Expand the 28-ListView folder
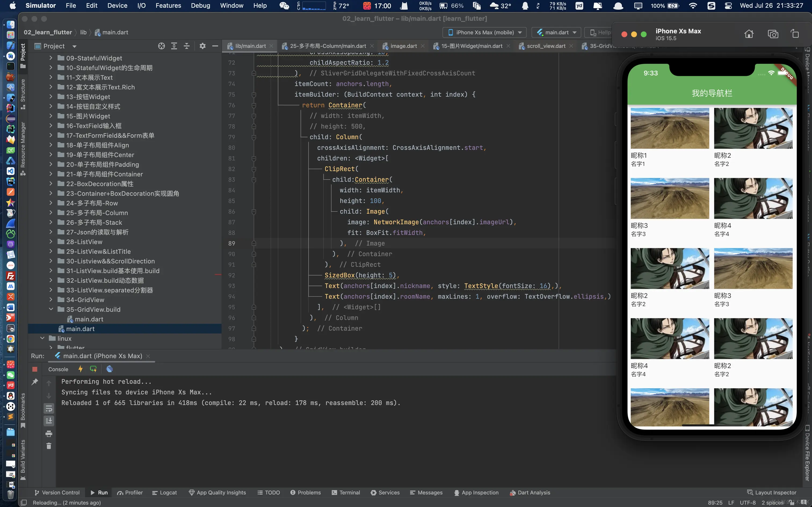 [x=51, y=242]
